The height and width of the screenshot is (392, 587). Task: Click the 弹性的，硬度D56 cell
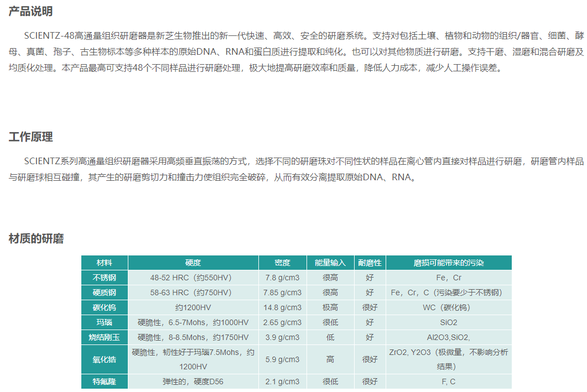click(x=193, y=381)
